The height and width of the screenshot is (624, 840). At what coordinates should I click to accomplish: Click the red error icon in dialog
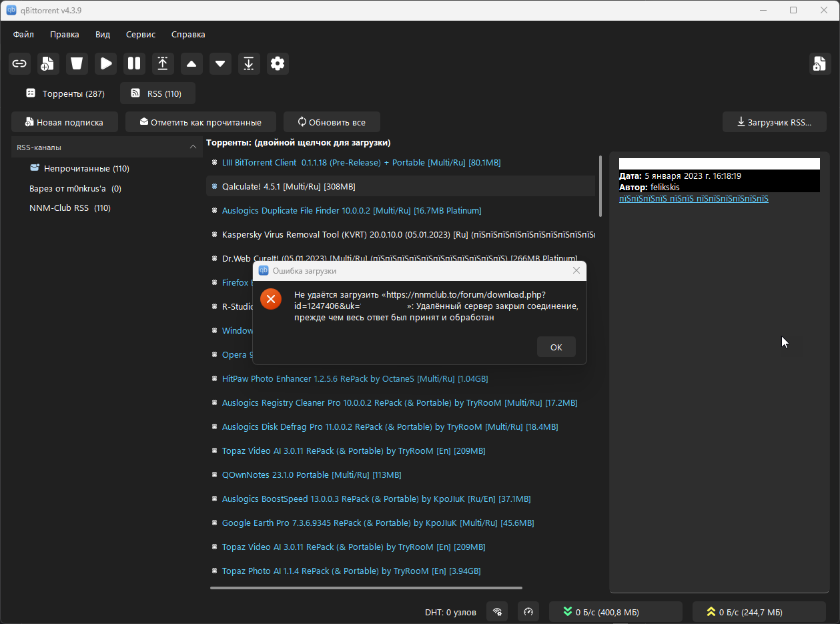coord(270,299)
